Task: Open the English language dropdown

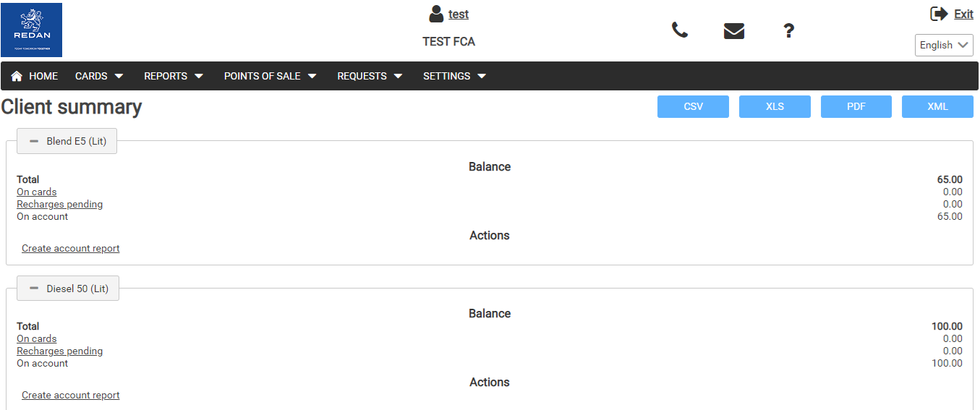Action: 943,45
